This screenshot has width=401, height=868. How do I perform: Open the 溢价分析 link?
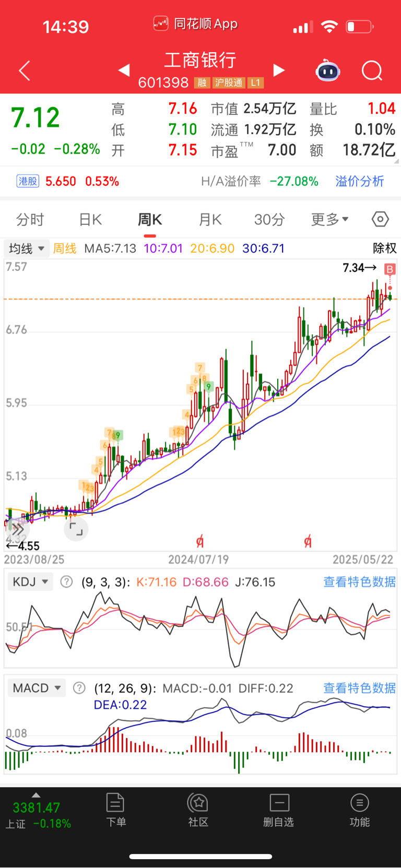pyautogui.click(x=360, y=181)
